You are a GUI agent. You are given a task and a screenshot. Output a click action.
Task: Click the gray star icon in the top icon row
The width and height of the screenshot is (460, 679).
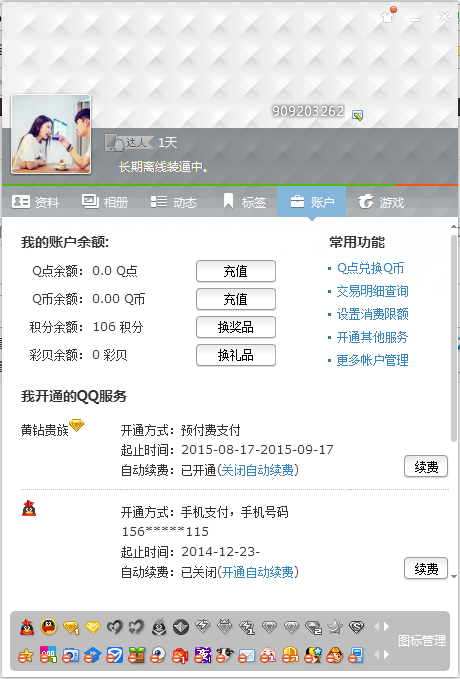point(335,627)
